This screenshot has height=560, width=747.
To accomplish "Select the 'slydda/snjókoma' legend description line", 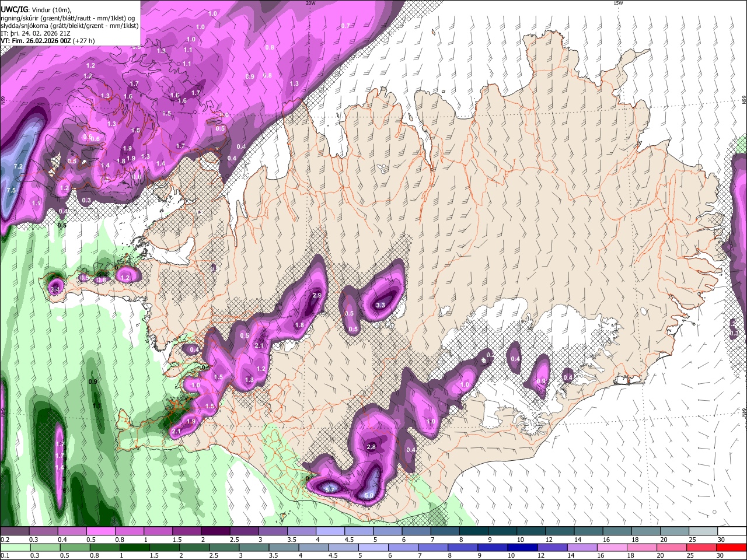I will click(x=69, y=26).
